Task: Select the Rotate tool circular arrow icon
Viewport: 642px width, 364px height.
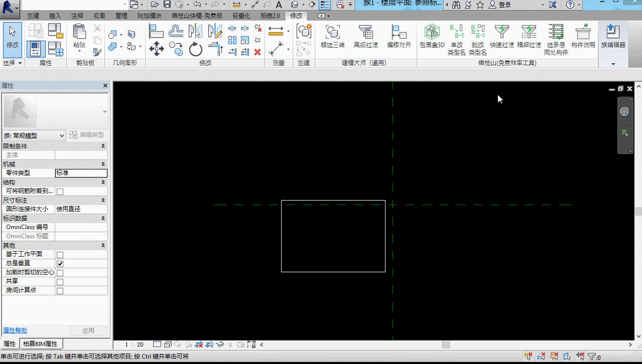Action: pyautogui.click(x=195, y=49)
